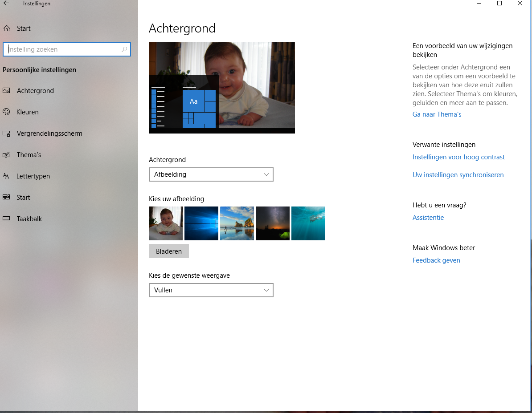The width and height of the screenshot is (532, 413).
Task: Open the Ga naar Thema's link
Action: 437,114
